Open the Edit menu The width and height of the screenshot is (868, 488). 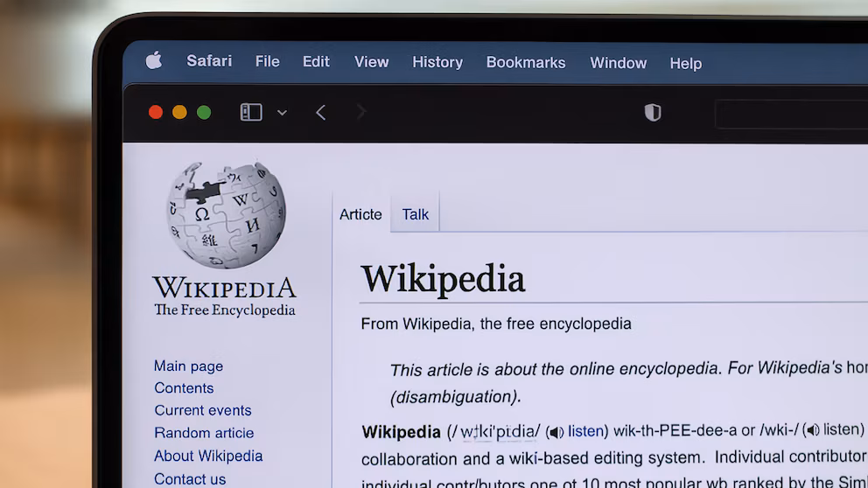(x=316, y=61)
